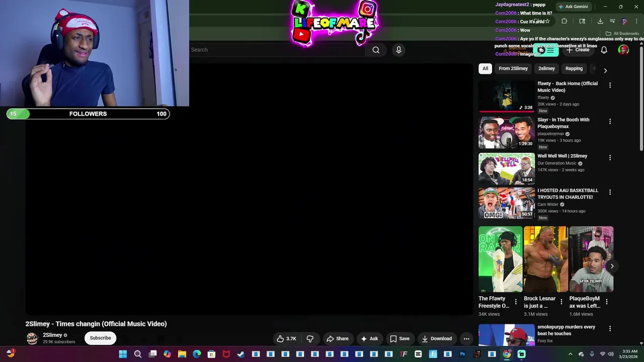Open Copilot from taskbar

[167, 354]
